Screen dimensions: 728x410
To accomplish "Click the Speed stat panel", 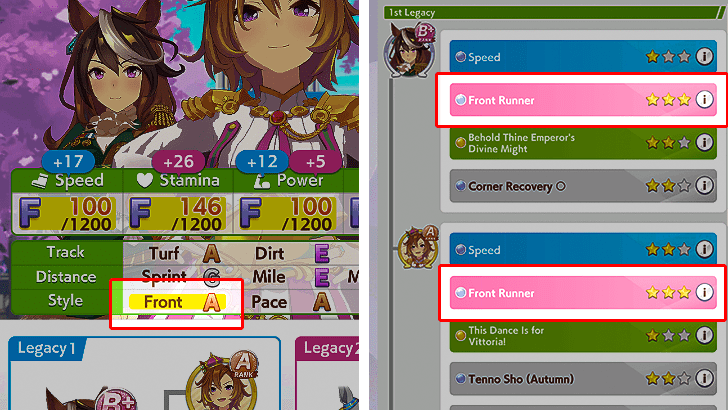I will click(x=67, y=202).
